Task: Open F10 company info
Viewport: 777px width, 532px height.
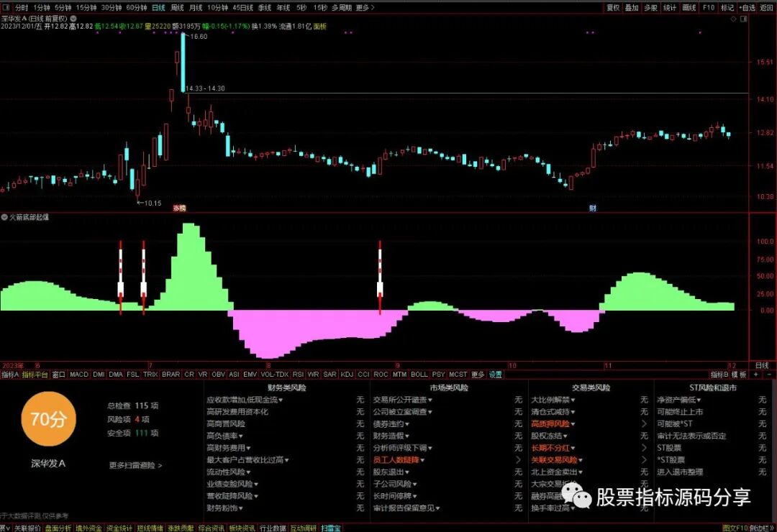Action: 709,8
